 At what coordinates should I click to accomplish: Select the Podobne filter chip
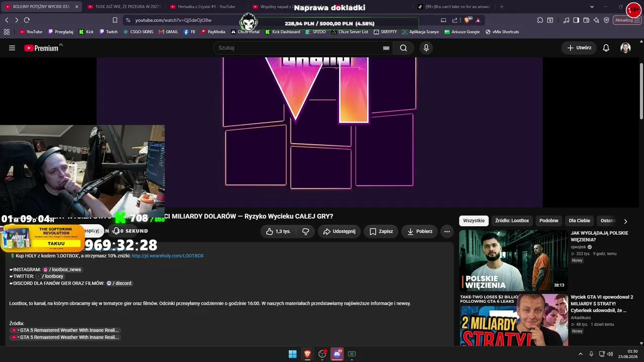click(x=549, y=221)
